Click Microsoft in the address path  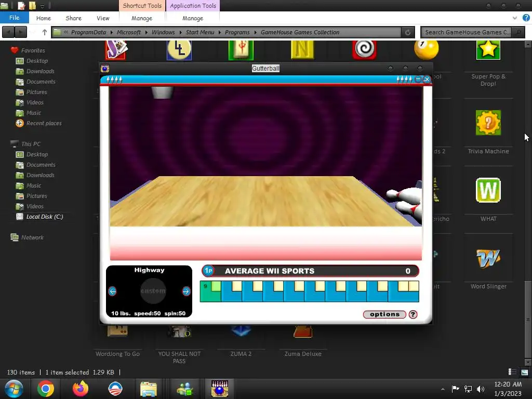point(129,32)
